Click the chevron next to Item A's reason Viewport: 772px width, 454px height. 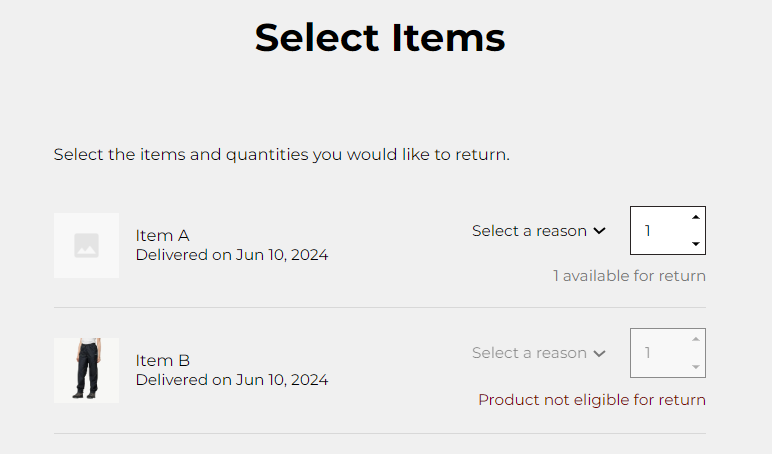coord(600,231)
